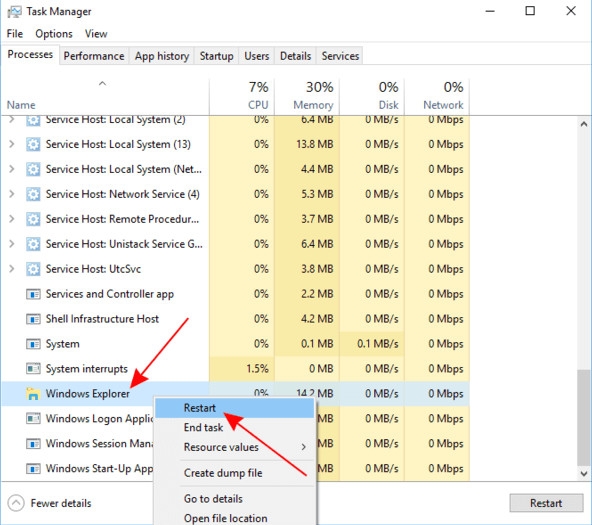Click the Service Host: Local System (13) gear icon
The width and height of the screenshot is (592, 525).
[x=33, y=144]
